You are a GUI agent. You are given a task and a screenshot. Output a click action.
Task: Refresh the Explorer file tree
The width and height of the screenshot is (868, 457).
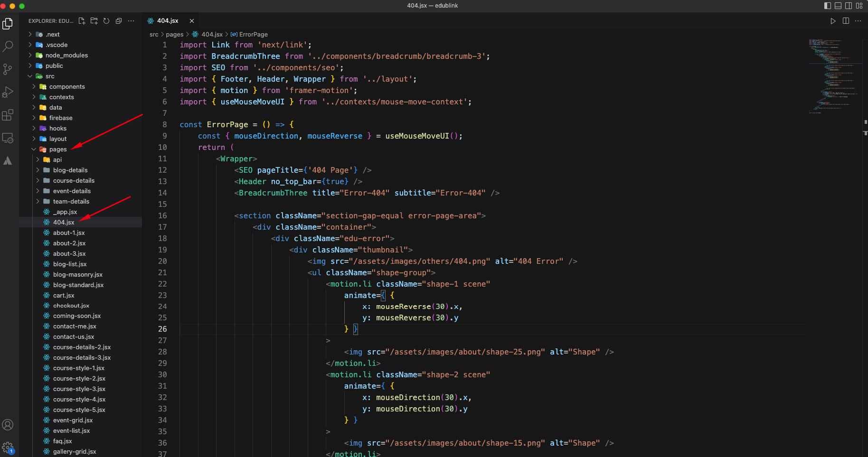[106, 21]
